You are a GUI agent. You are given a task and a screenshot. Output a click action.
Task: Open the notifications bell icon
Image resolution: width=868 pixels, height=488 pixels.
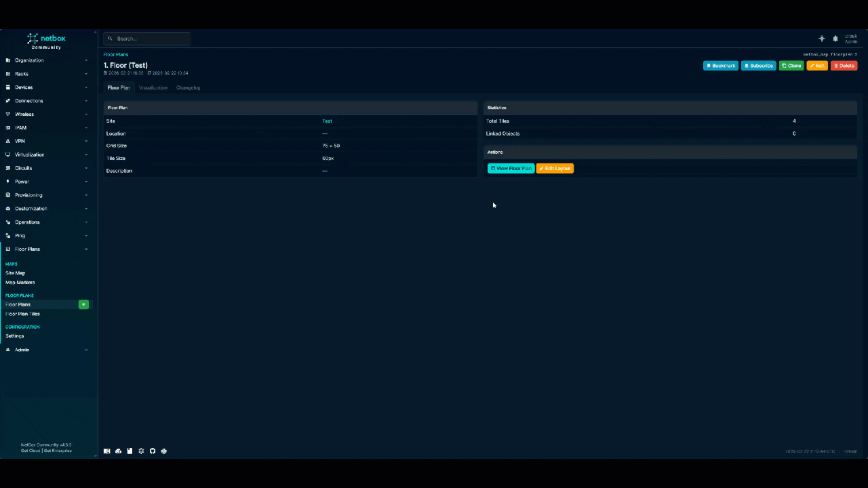coord(835,39)
